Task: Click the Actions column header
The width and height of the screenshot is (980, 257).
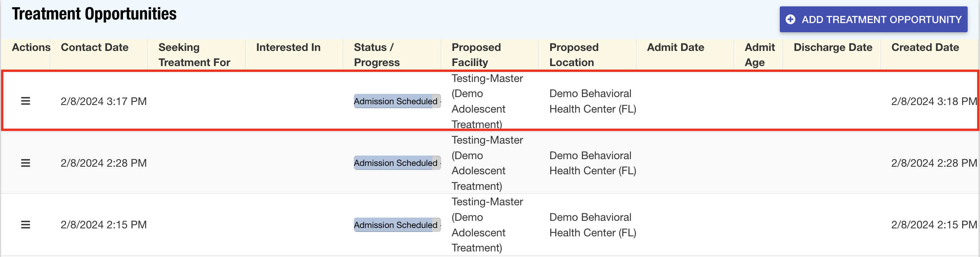Action: pos(31,47)
